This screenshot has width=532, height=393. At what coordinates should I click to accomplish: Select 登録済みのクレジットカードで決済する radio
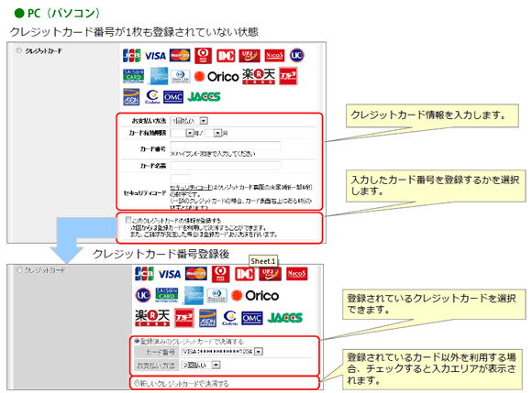tap(137, 341)
